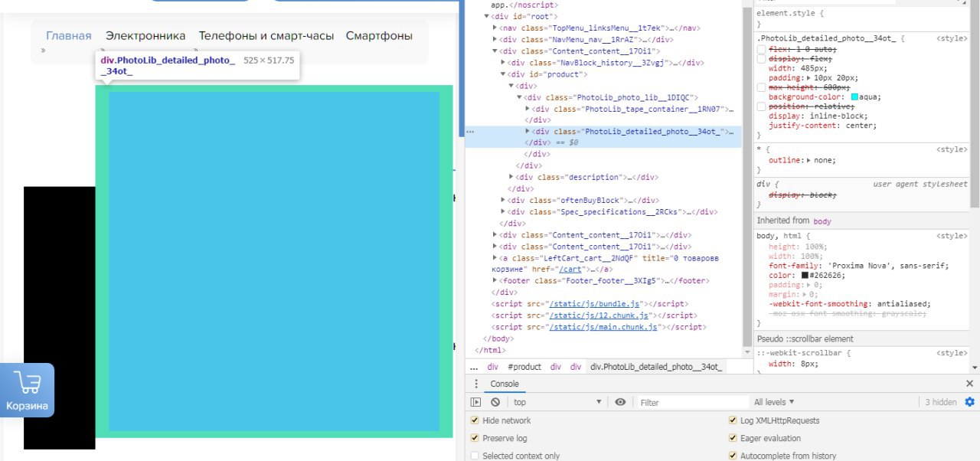Click the Pseudo ::scrollbar element header
This screenshot has width=980, height=461.
tap(805, 338)
